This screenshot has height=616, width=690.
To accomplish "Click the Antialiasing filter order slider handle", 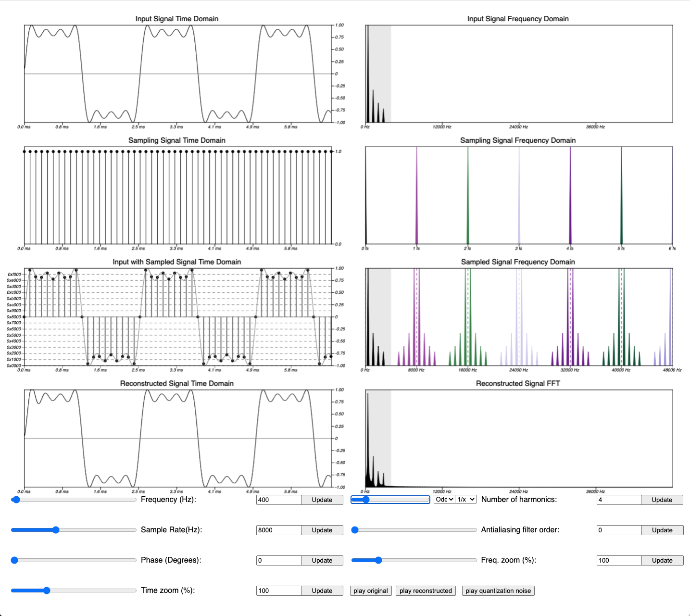I will pyautogui.click(x=355, y=530).
